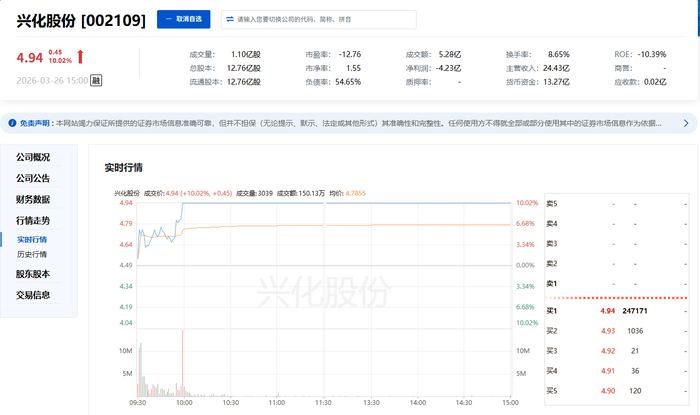Click the 成交额 value 5.28亿
The height and width of the screenshot is (415, 700).
click(450, 54)
